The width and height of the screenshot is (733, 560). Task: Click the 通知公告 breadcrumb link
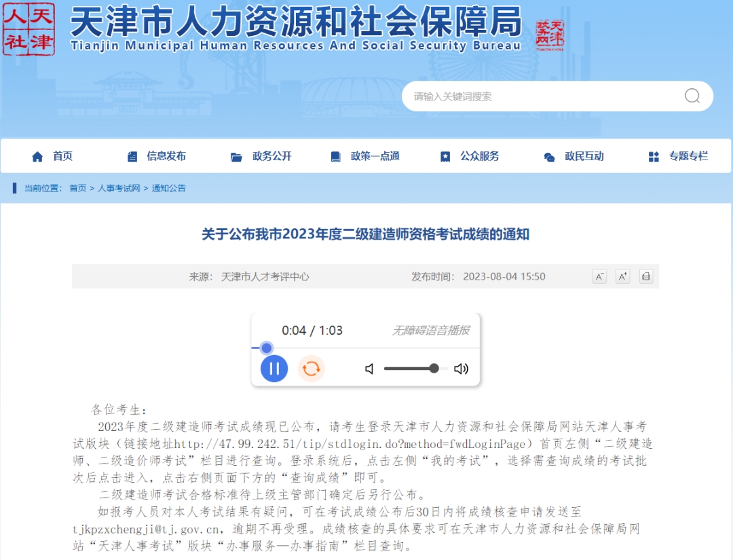[169, 188]
